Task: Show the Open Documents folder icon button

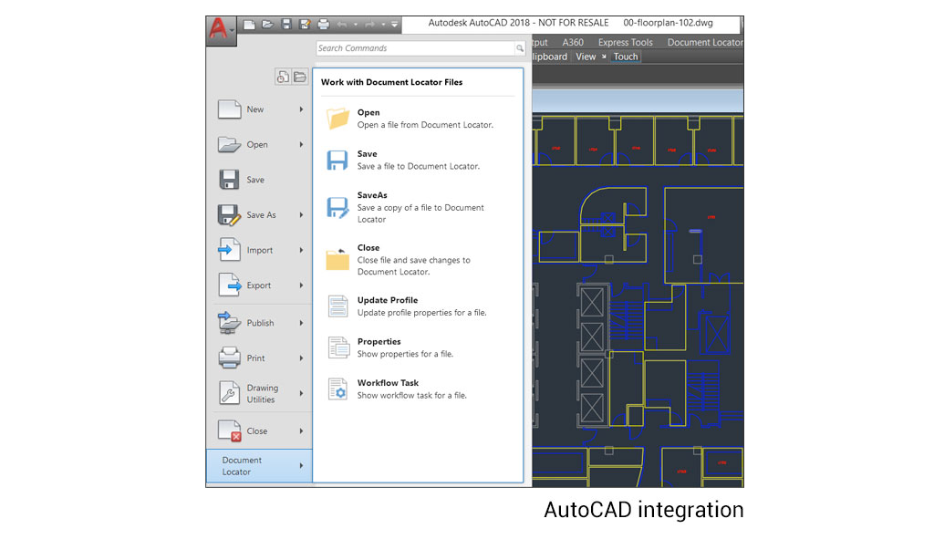Action: pos(299,77)
